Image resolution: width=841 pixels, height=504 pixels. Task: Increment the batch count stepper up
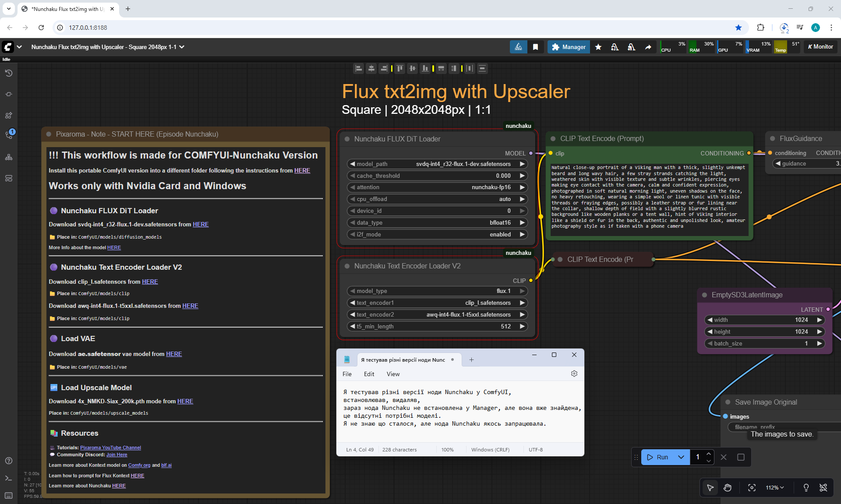click(x=709, y=453)
